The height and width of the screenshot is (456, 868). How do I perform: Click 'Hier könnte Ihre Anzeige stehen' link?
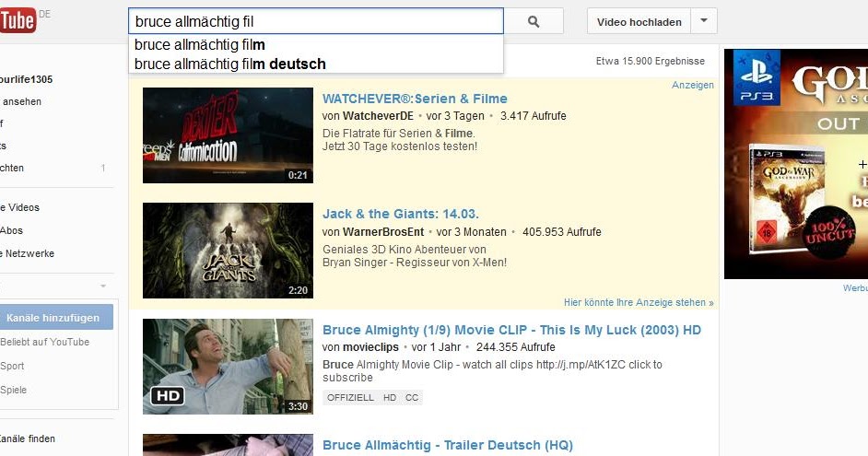click(639, 302)
